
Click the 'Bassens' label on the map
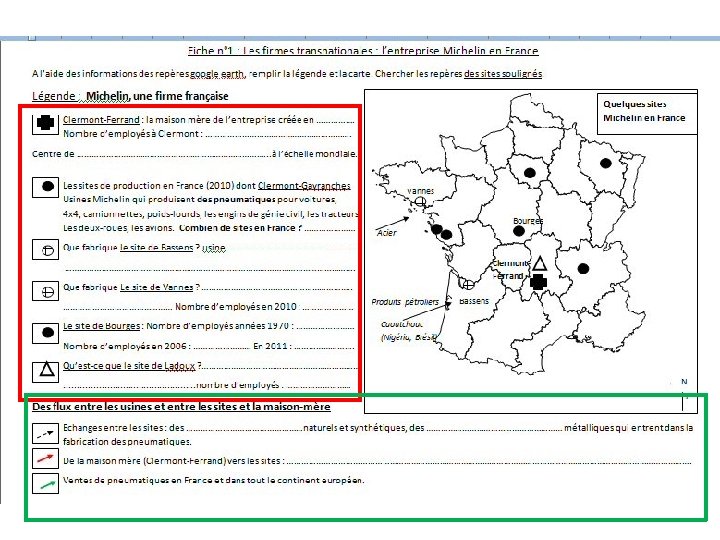point(473,301)
